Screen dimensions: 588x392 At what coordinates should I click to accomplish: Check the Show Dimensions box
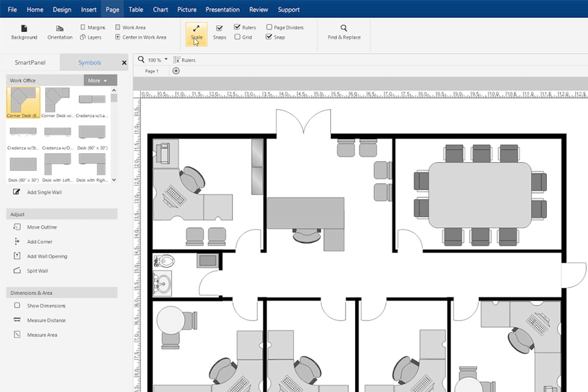point(17,306)
